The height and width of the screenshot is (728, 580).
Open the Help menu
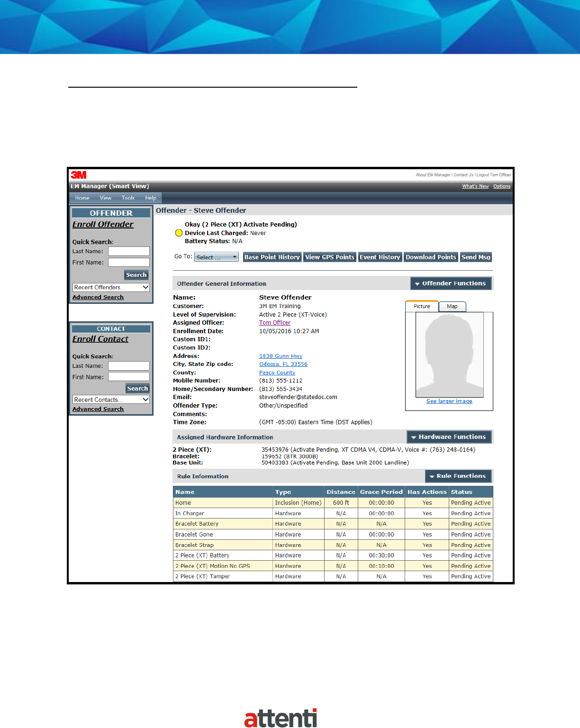click(x=151, y=198)
